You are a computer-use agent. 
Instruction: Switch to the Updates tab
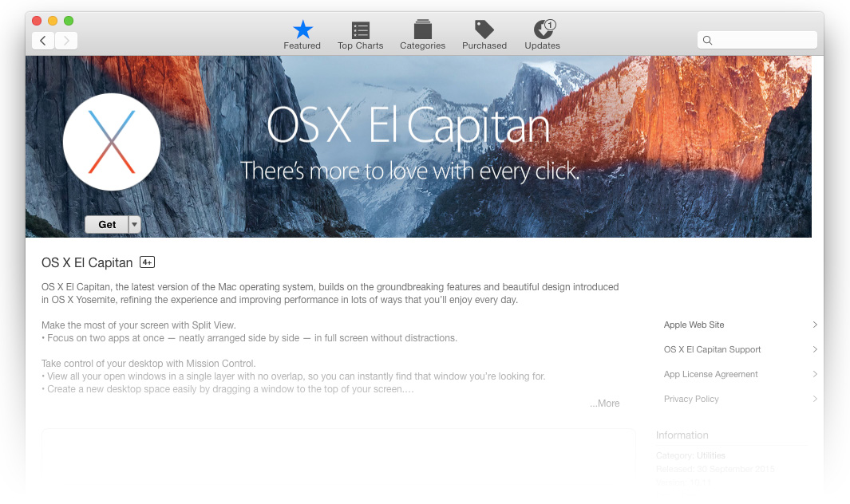click(542, 34)
